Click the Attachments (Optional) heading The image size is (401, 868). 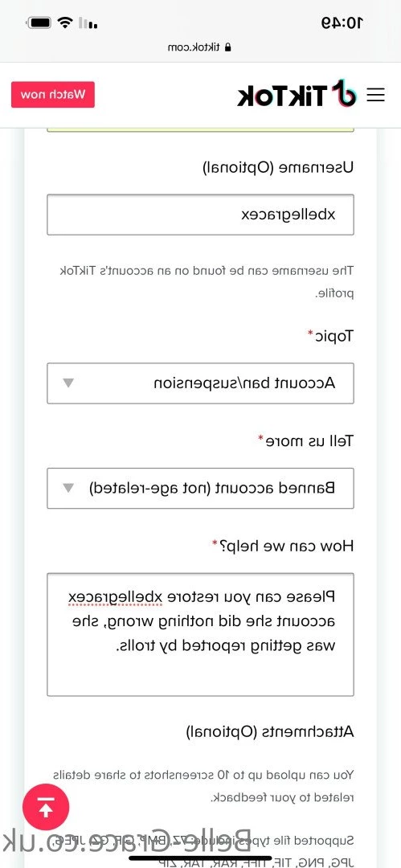pos(270,732)
